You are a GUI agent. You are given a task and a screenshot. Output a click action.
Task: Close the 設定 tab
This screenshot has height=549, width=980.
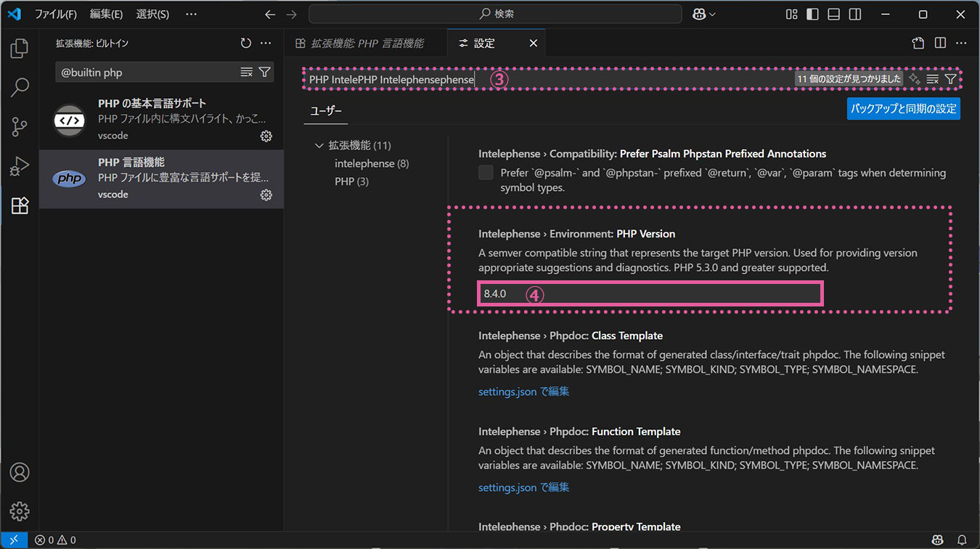coord(533,44)
